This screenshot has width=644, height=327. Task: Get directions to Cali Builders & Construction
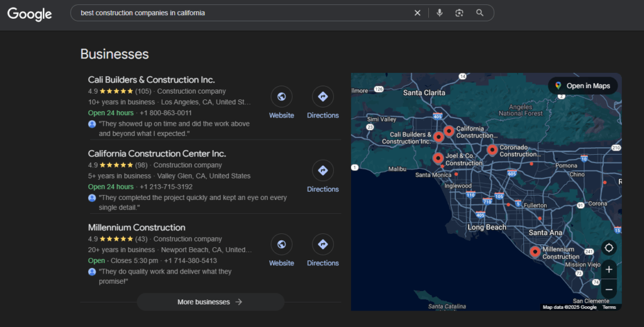tap(323, 97)
